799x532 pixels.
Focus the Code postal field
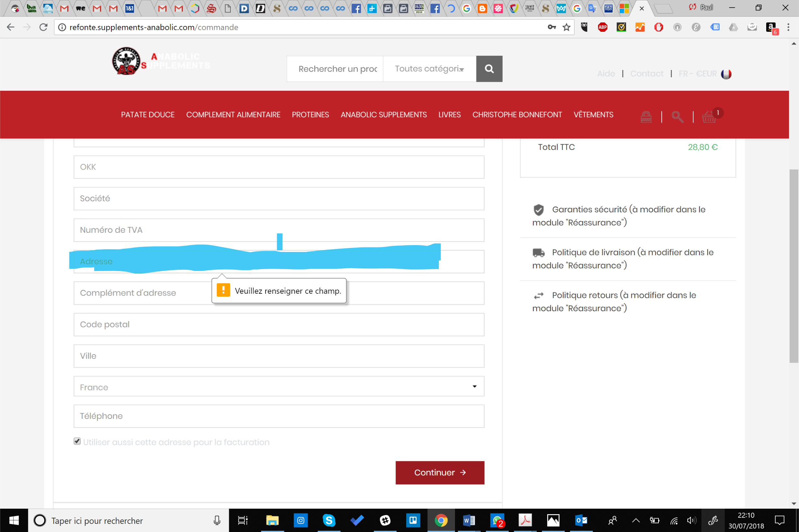click(x=278, y=325)
